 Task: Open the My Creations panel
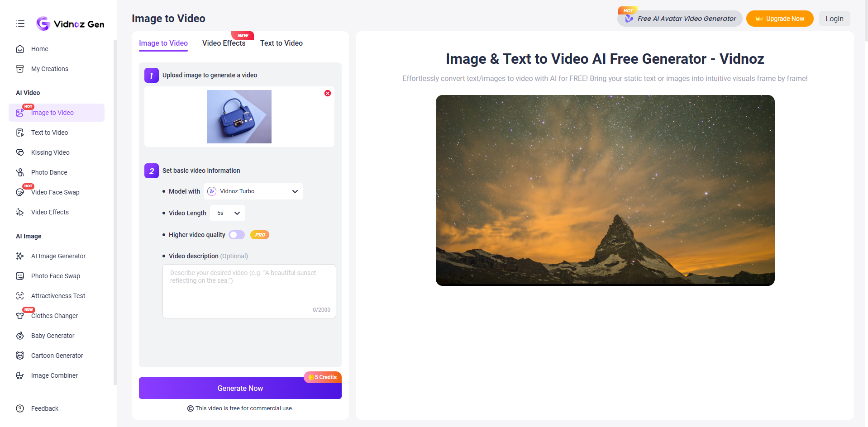[x=49, y=69]
